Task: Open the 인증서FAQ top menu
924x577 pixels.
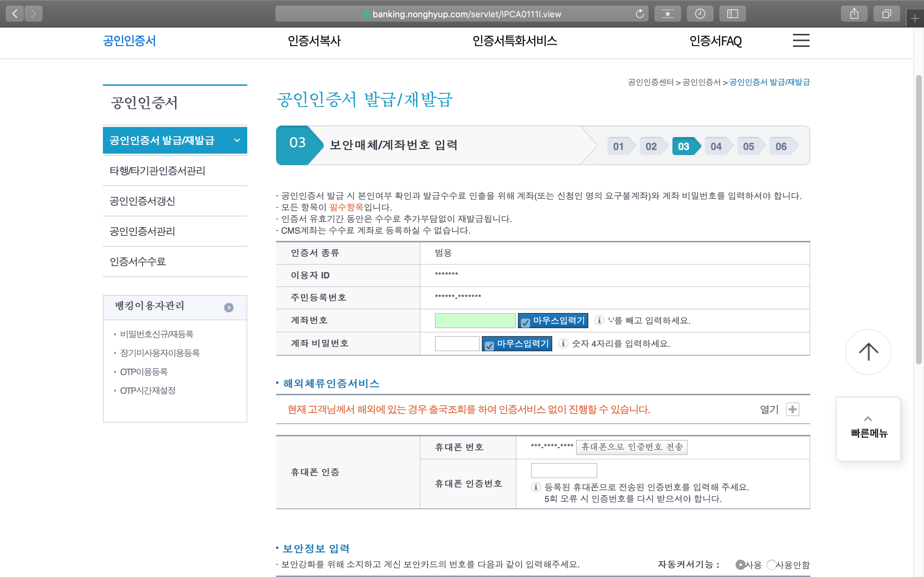Action: point(715,41)
